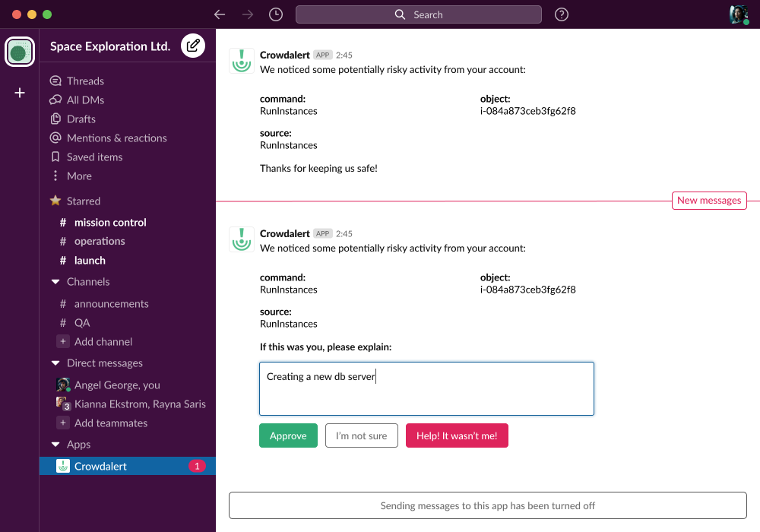Click Add teammates plus icon
Viewport: 760px width, 532px height.
pos(62,423)
